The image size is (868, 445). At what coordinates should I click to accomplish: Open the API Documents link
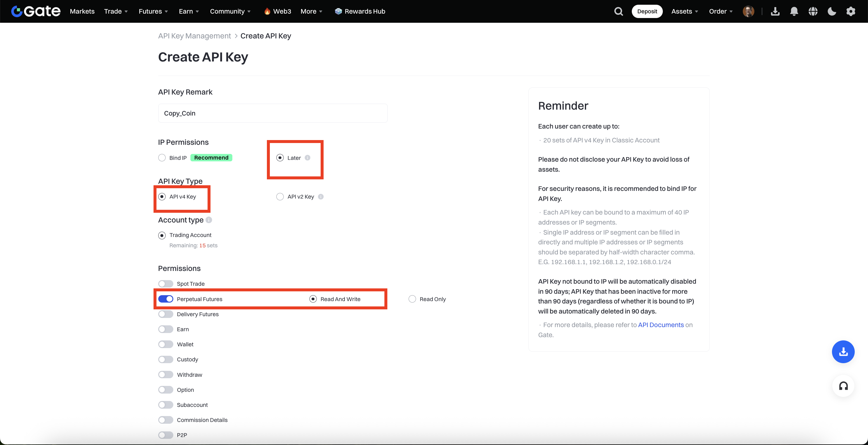(660, 325)
